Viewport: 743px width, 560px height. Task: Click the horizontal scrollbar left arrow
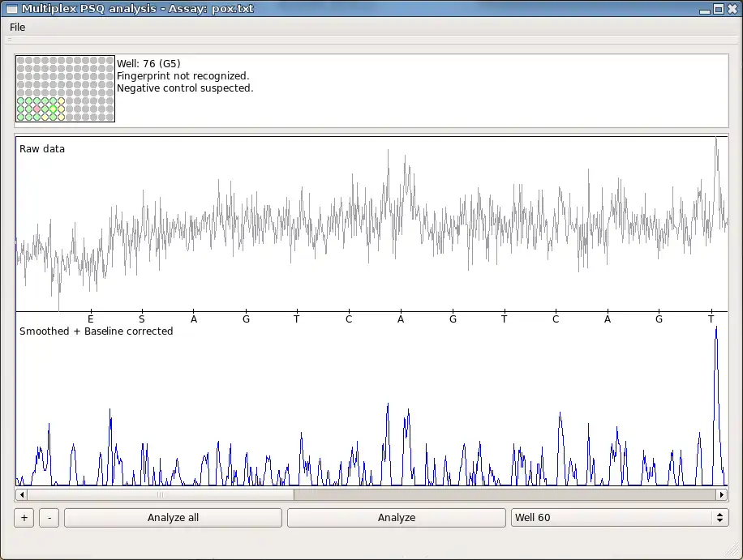tap(21, 494)
